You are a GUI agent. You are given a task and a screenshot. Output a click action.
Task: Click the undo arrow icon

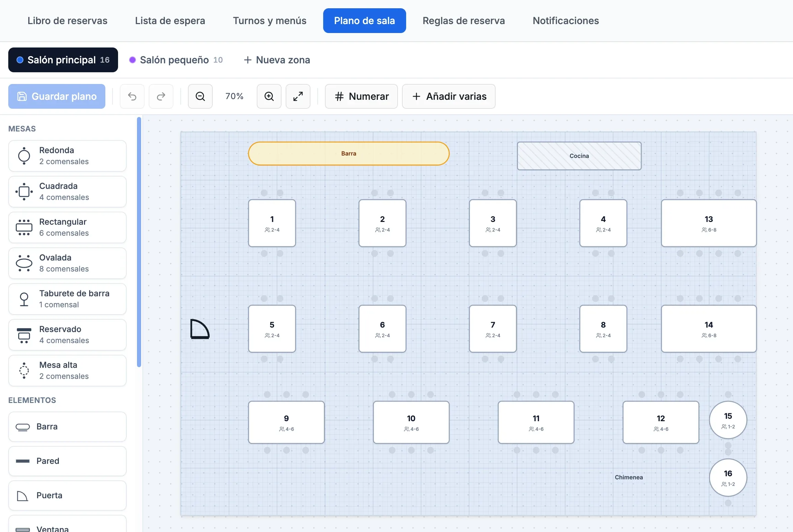coord(132,96)
